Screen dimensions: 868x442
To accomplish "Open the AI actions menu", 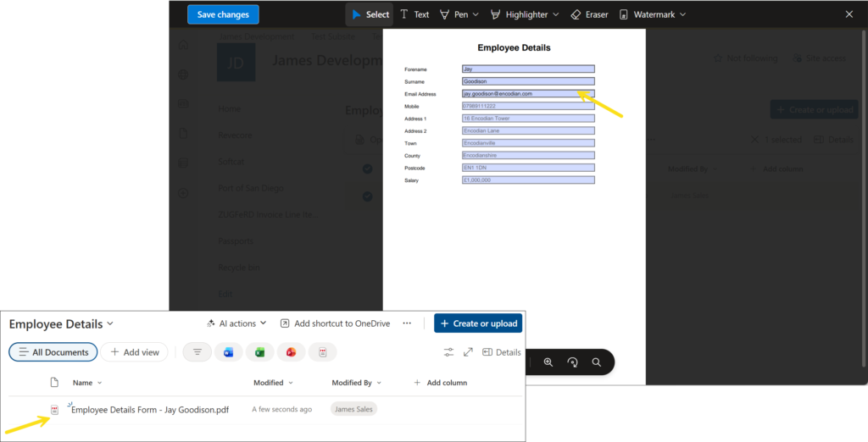I will coord(236,323).
